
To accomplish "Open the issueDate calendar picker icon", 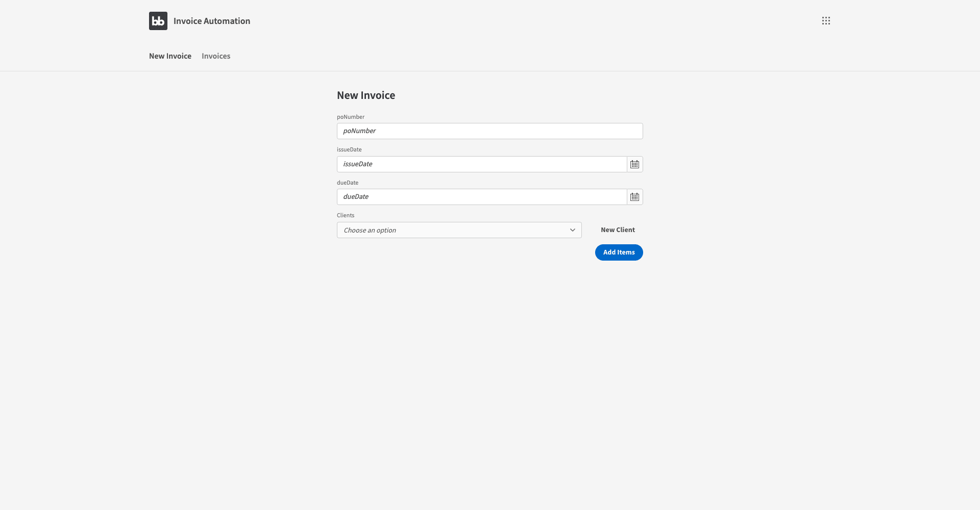I will pyautogui.click(x=634, y=164).
